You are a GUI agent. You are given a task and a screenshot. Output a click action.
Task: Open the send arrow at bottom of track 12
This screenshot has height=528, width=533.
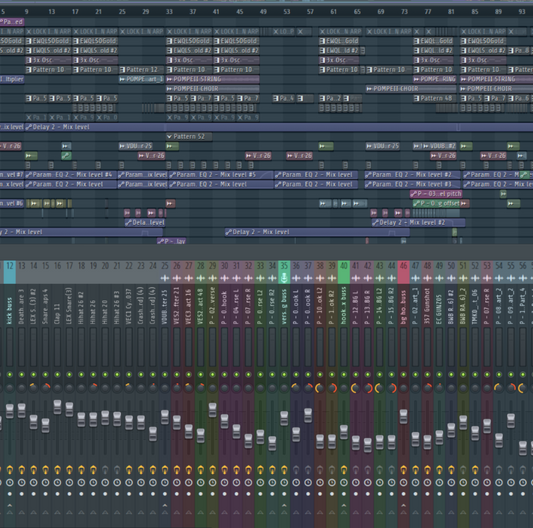tap(10, 506)
